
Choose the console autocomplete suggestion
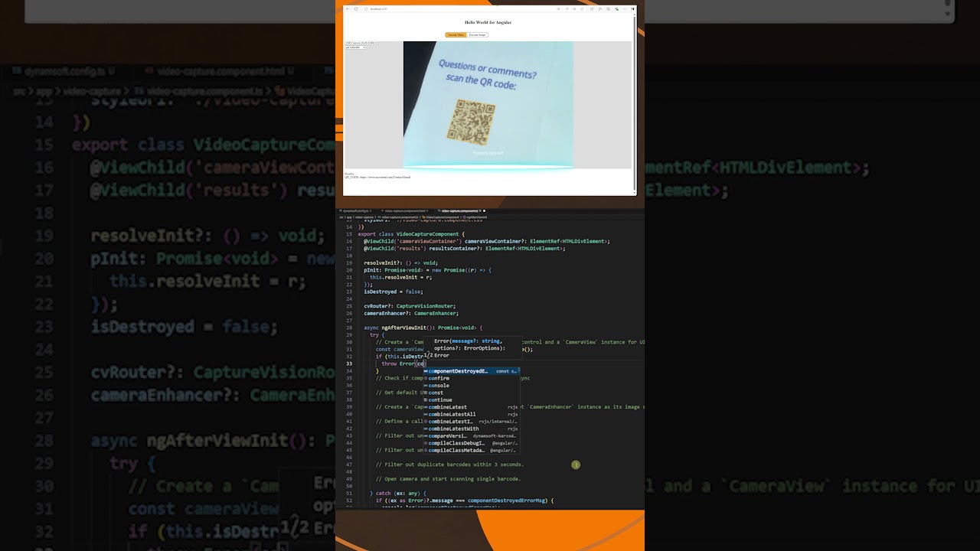(x=472, y=386)
